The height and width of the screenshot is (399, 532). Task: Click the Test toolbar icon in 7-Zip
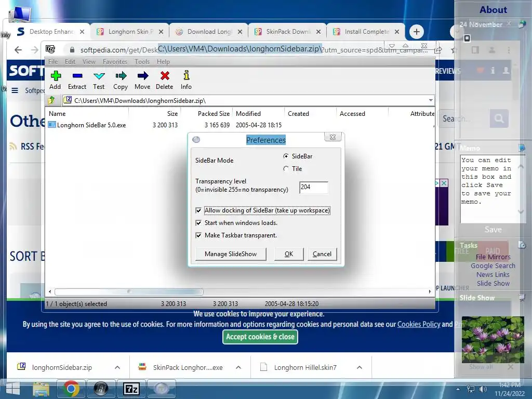pos(99,76)
